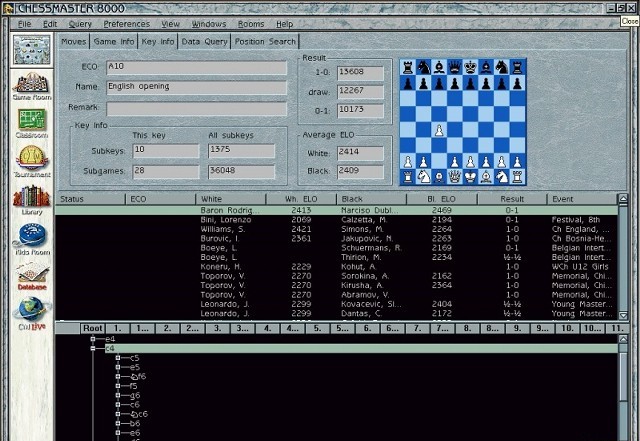Expand the e5 branch in move tree

119,367
